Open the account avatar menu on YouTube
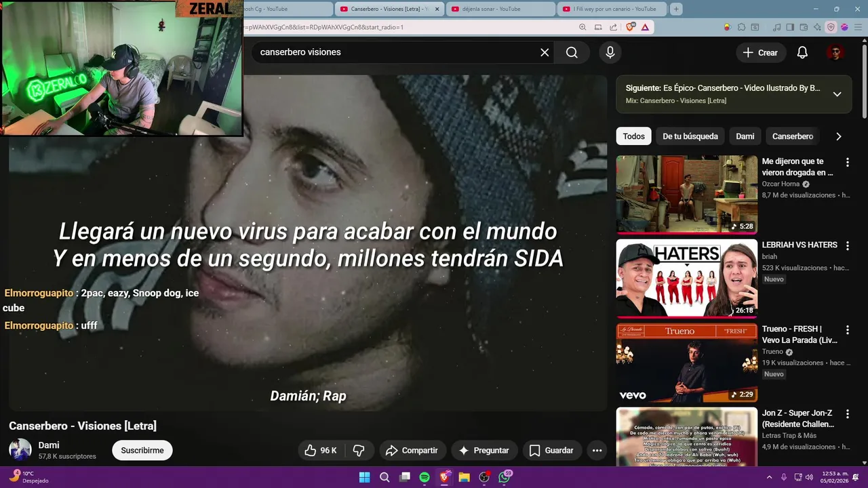868x488 pixels. tap(835, 52)
